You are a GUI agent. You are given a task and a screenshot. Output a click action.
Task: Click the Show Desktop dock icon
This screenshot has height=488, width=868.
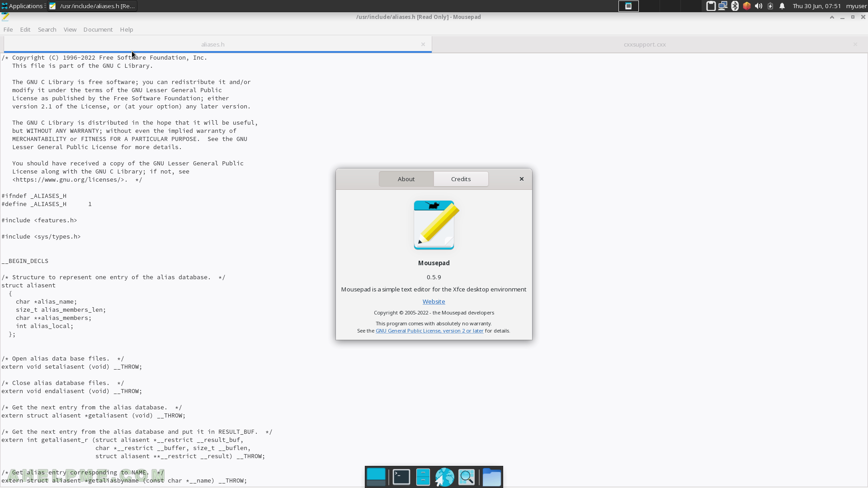(x=376, y=477)
